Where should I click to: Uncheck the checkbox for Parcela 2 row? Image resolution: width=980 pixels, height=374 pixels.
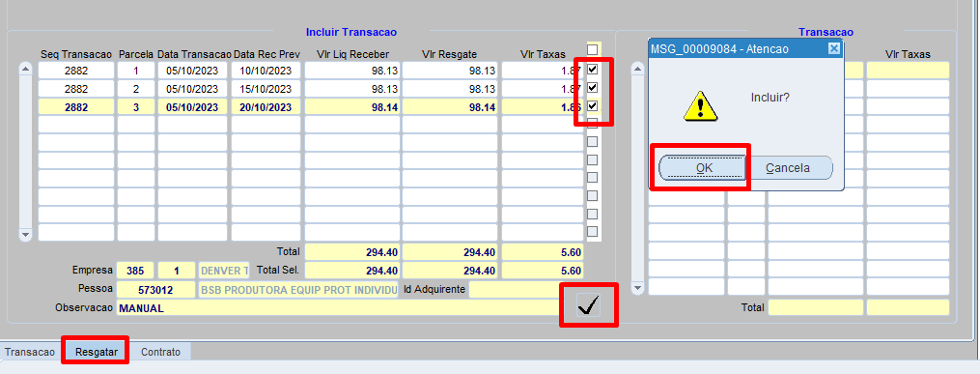coord(593,88)
